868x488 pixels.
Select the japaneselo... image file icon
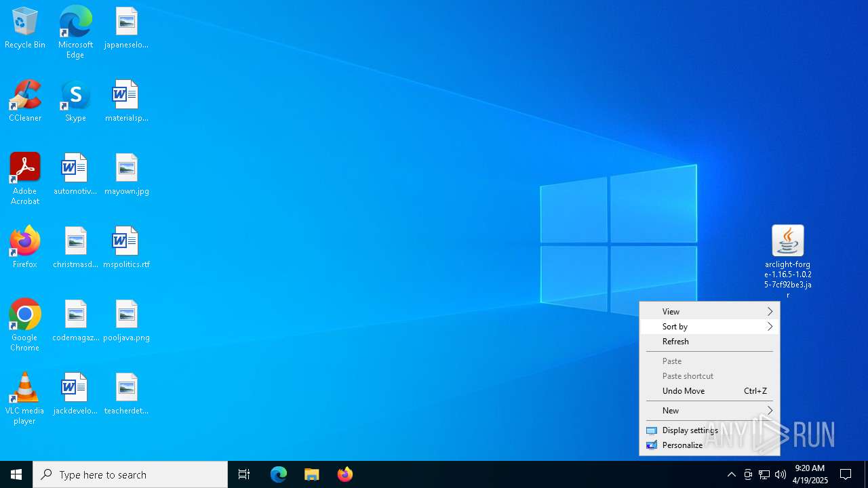click(x=126, y=28)
